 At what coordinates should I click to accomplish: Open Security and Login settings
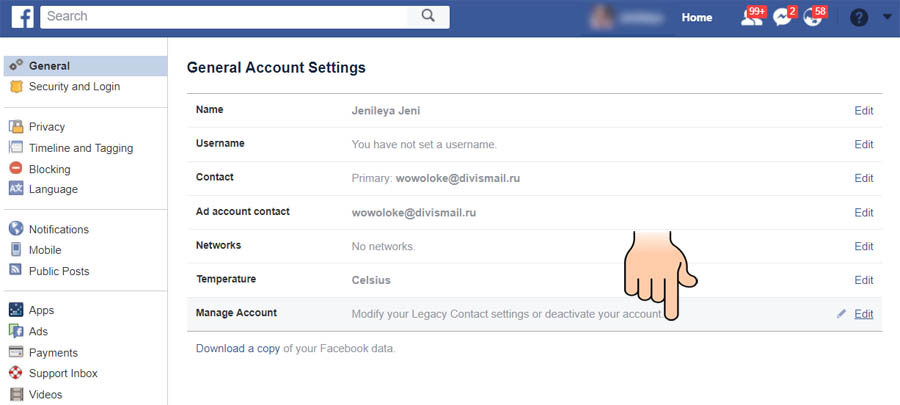[x=75, y=87]
